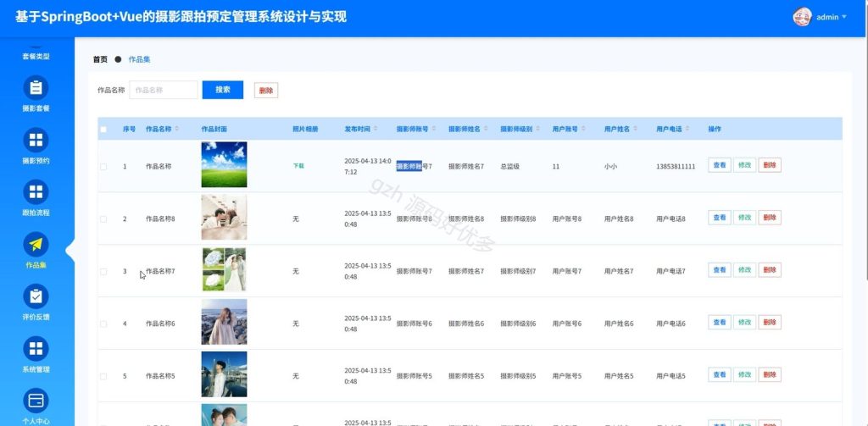Click 修改 for 作品名称5
Screen dimensions: 868x426
744,374
